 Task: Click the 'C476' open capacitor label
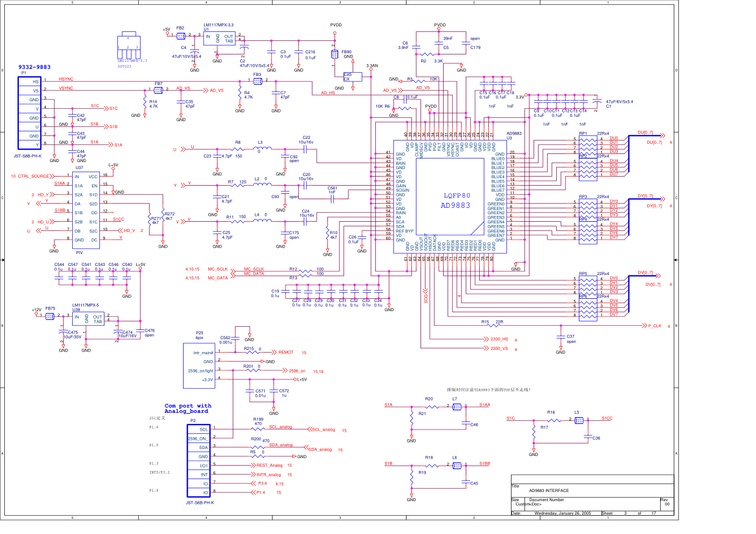(x=149, y=331)
